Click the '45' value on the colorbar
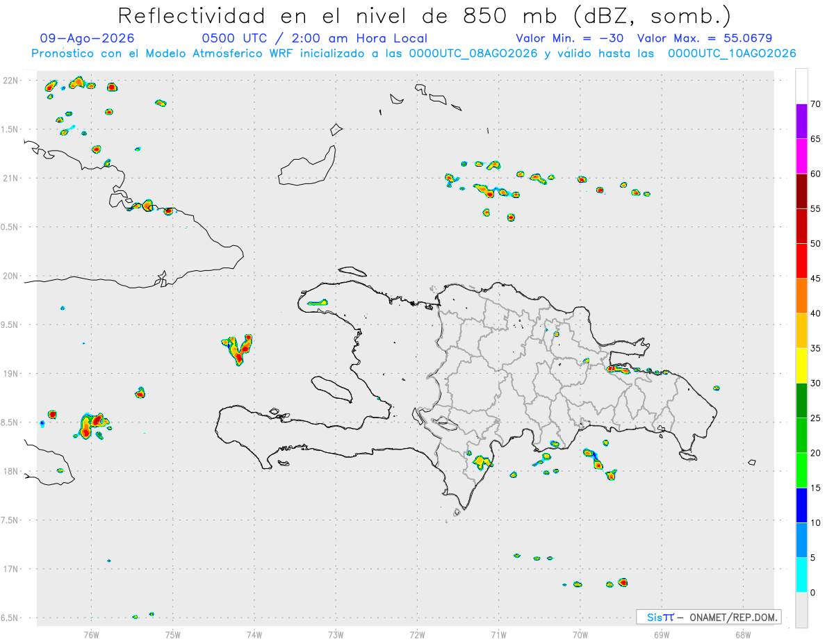 [815, 279]
